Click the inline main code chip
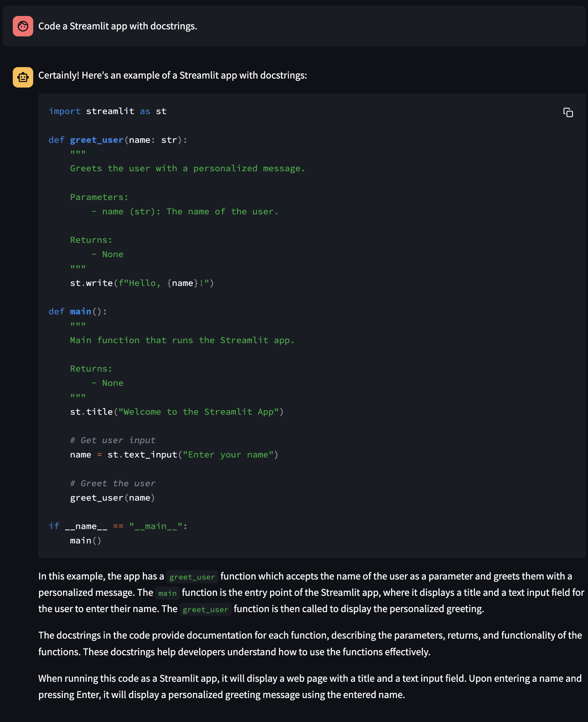The height and width of the screenshot is (722, 588). click(167, 593)
